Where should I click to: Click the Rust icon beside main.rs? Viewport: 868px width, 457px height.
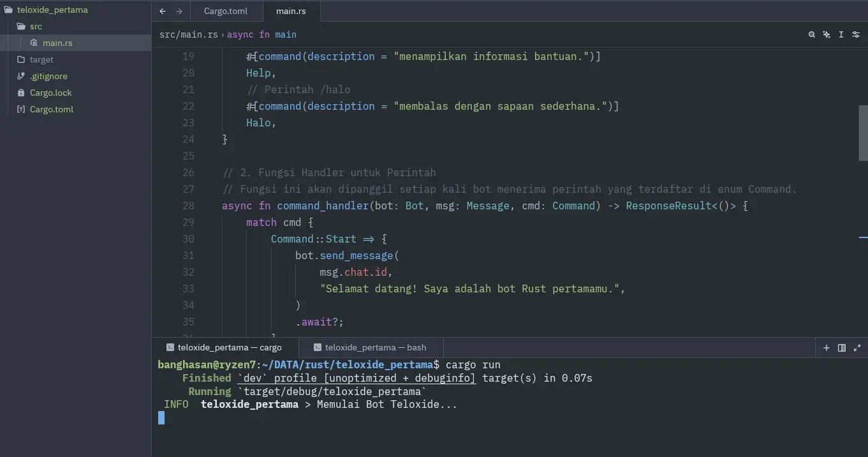pyautogui.click(x=34, y=43)
